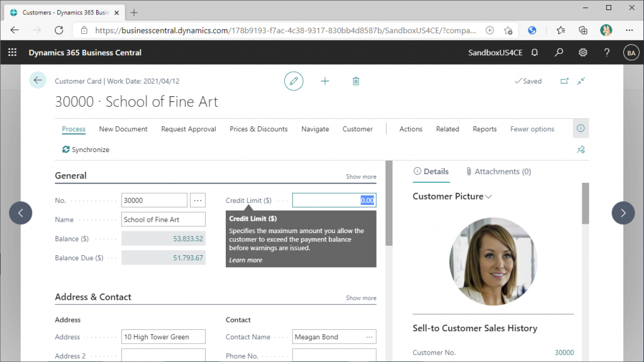Open the notifications bell
This screenshot has height=362, width=644.
(535, 53)
